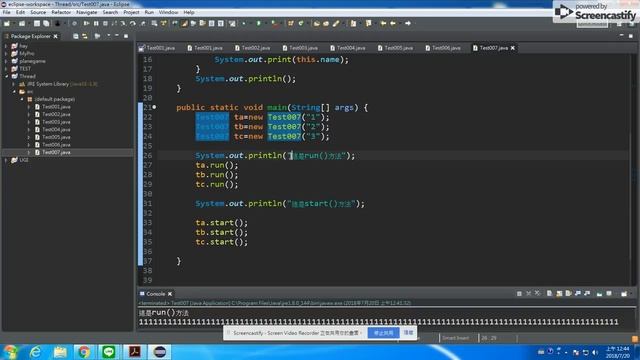Viewport: 640px width, 360px height.
Task: Select Test005.java in Package Explorer
Action: pos(56,137)
